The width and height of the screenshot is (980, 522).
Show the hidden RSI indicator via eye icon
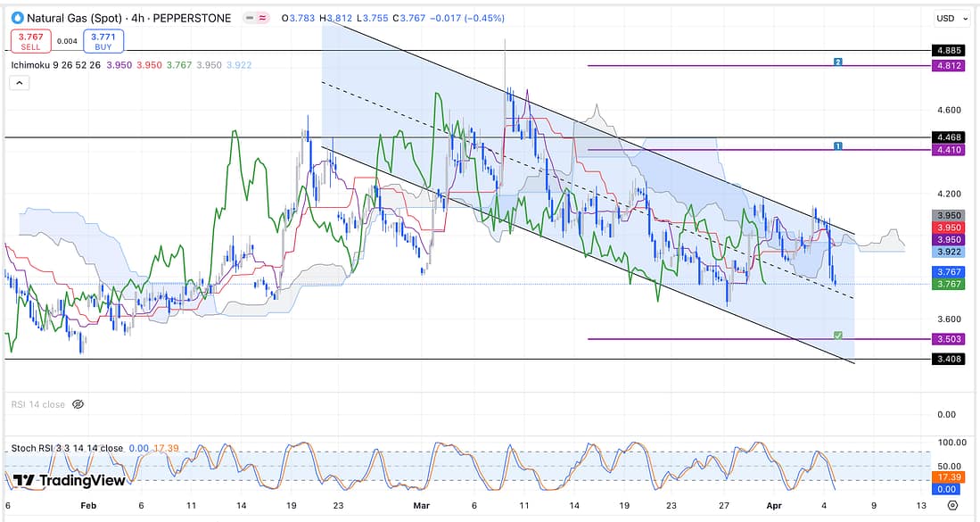(78, 404)
